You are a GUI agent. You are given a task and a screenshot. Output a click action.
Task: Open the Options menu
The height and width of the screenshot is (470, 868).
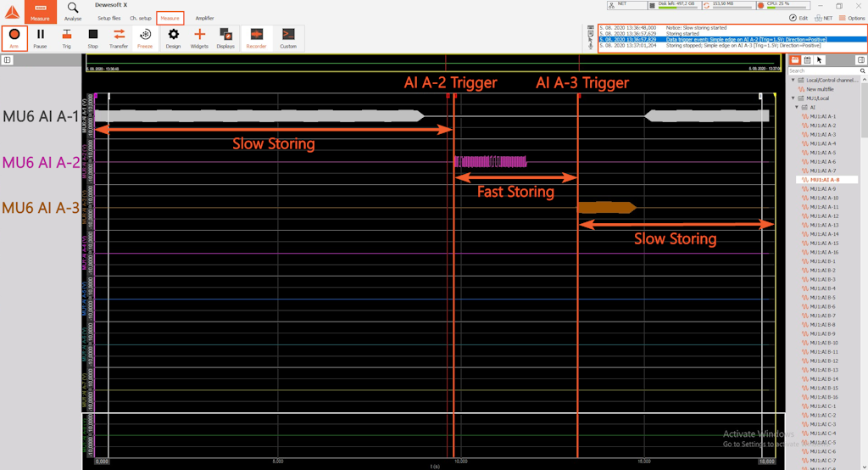pyautogui.click(x=852, y=18)
